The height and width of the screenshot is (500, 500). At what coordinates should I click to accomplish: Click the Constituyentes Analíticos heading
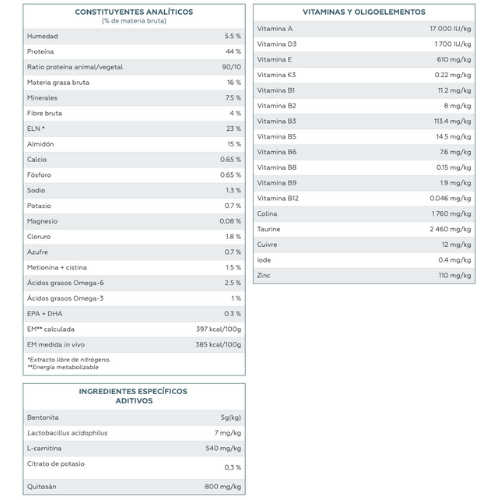pyautogui.click(x=134, y=12)
